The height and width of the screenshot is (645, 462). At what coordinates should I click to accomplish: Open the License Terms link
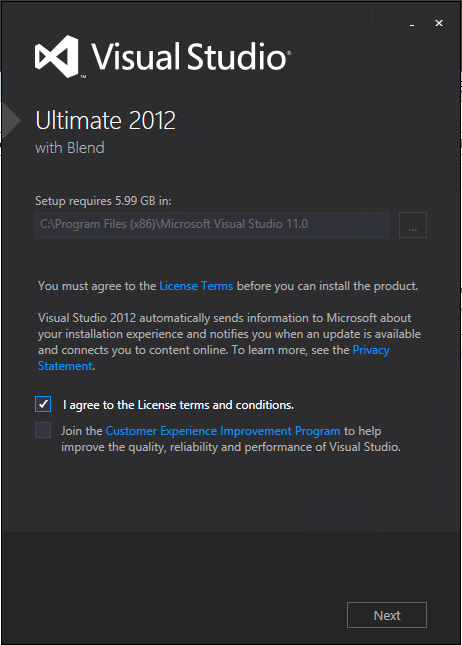coord(196,286)
